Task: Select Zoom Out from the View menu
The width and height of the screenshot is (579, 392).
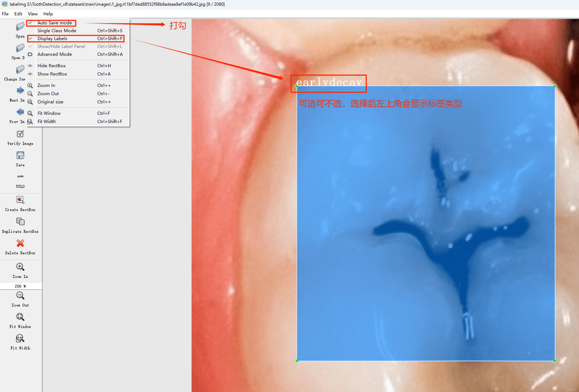Action: tap(78, 94)
